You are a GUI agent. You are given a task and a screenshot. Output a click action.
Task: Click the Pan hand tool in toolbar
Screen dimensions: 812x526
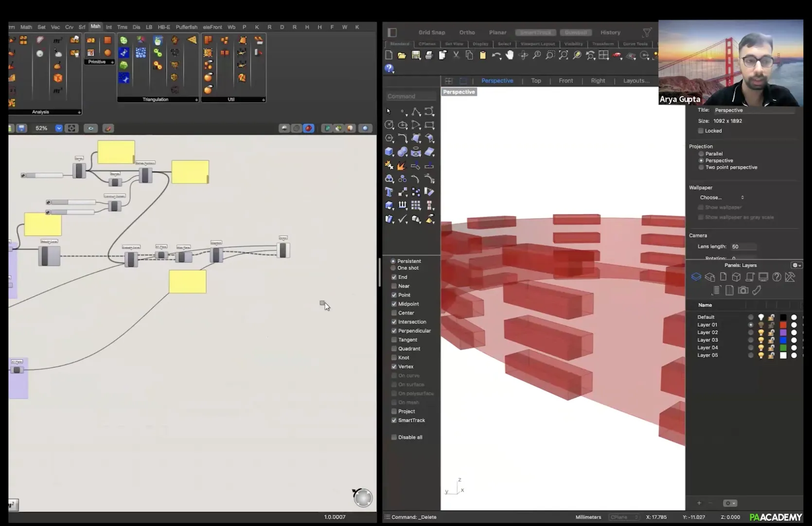click(x=509, y=55)
